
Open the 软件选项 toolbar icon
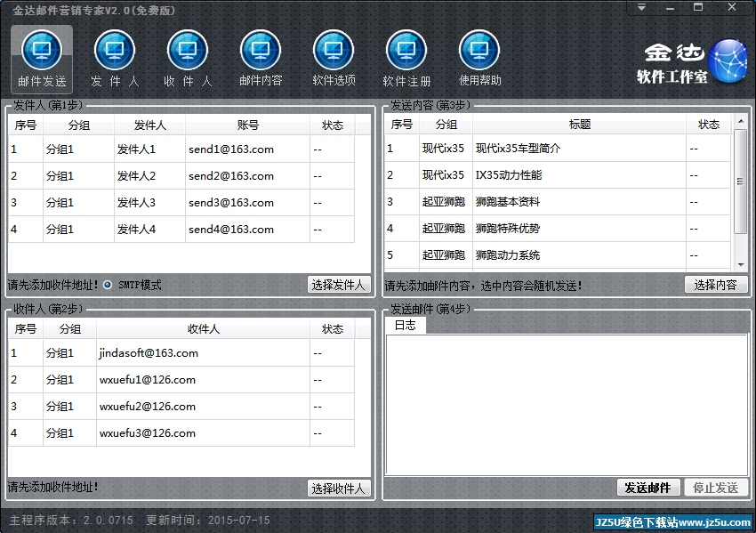[334, 59]
